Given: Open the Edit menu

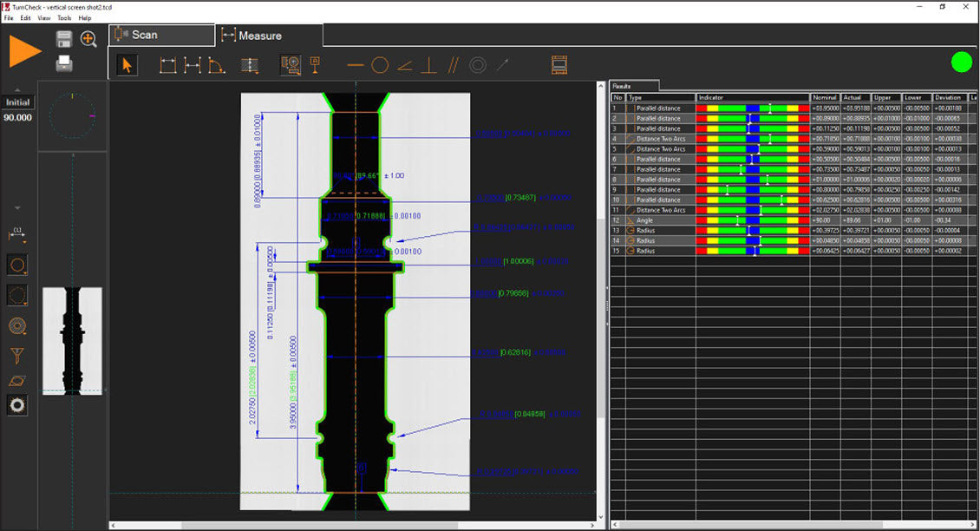Looking at the screenshot, I should pos(25,18).
